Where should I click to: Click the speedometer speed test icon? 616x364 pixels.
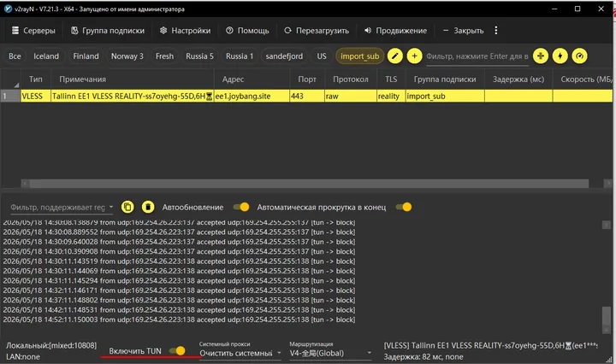(x=579, y=56)
